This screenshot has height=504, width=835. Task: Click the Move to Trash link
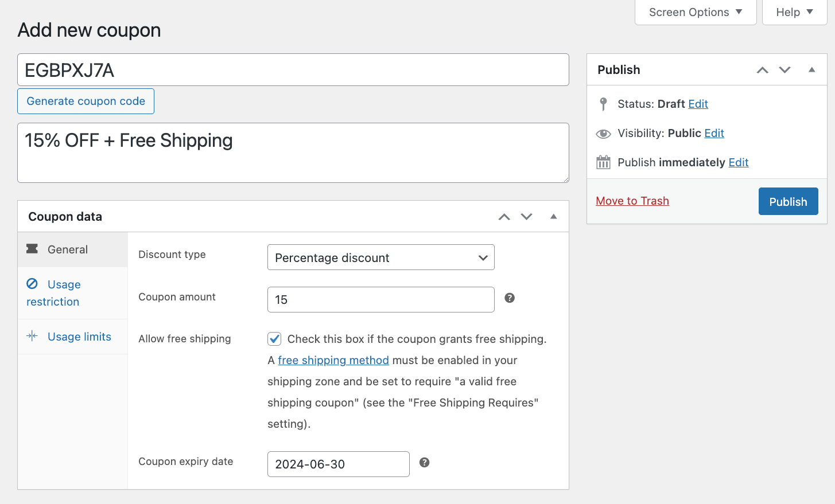(x=632, y=201)
